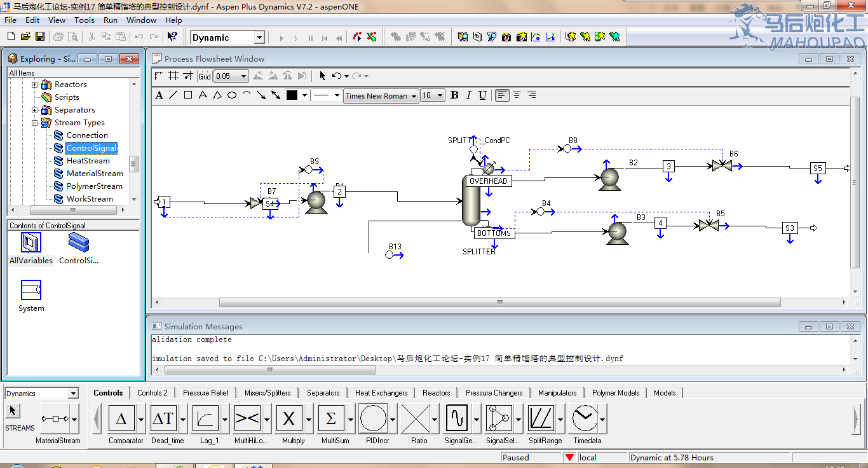Click the Open file folder icon
The image size is (868, 468).
click(25, 37)
